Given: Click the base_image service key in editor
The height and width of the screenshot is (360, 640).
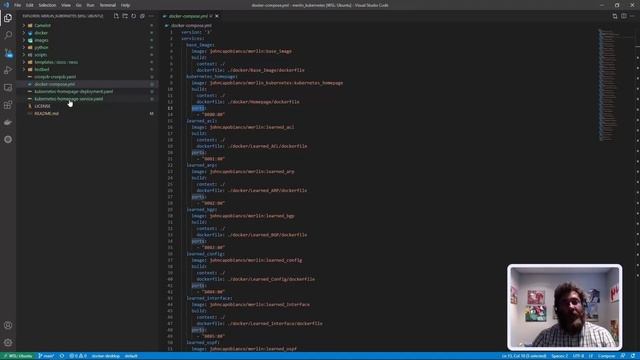Looking at the screenshot, I should pyautogui.click(x=200, y=45).
